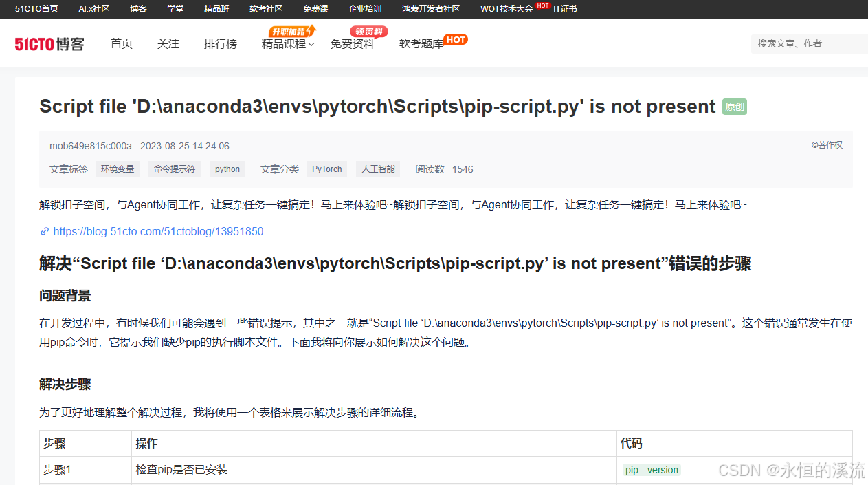
Task: Click the 步骤 table header cell
Action: (86, 444)
